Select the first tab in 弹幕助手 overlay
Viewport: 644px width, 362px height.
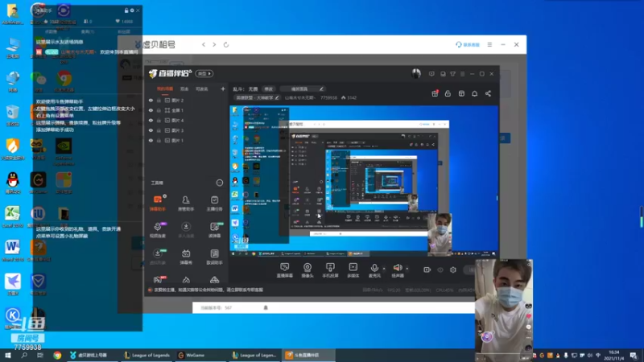51,31
